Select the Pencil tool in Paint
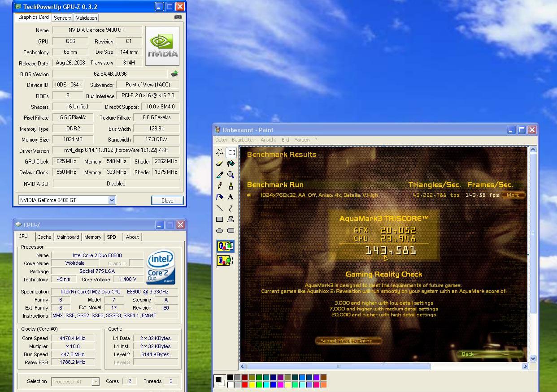Screen dimensions: 557x392 point(220,186)
